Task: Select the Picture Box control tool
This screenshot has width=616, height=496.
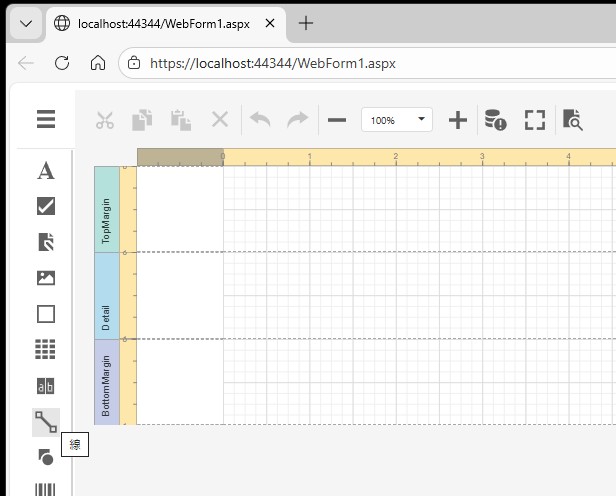Action: click(46, 278)
